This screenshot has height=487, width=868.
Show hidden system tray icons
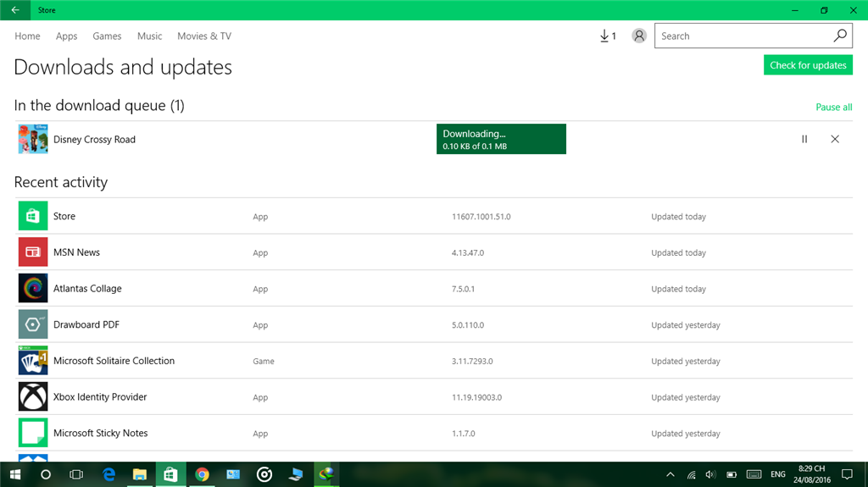pyautogui.click(x=670, y=474)
